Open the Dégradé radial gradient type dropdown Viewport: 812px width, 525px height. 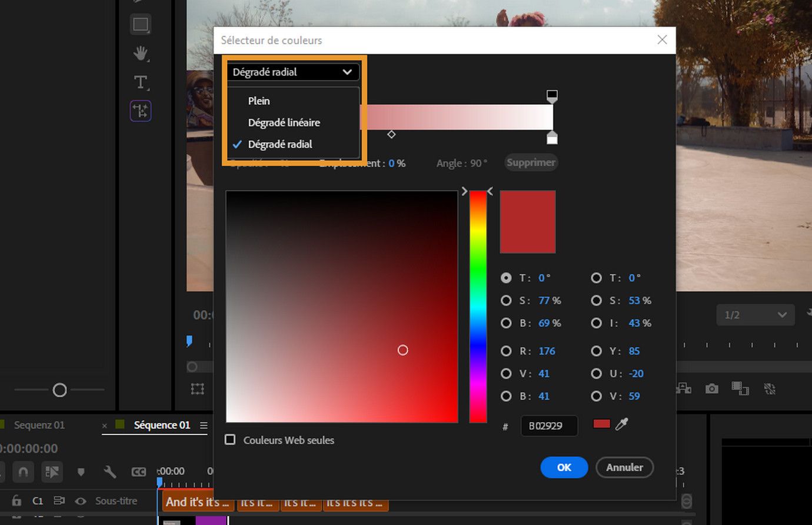tap(293, 72)
